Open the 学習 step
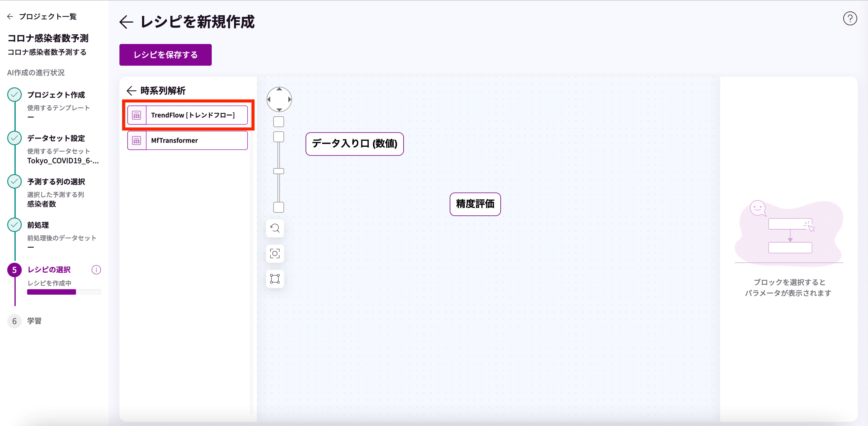 pyautogui.click(x=34, y=321)
